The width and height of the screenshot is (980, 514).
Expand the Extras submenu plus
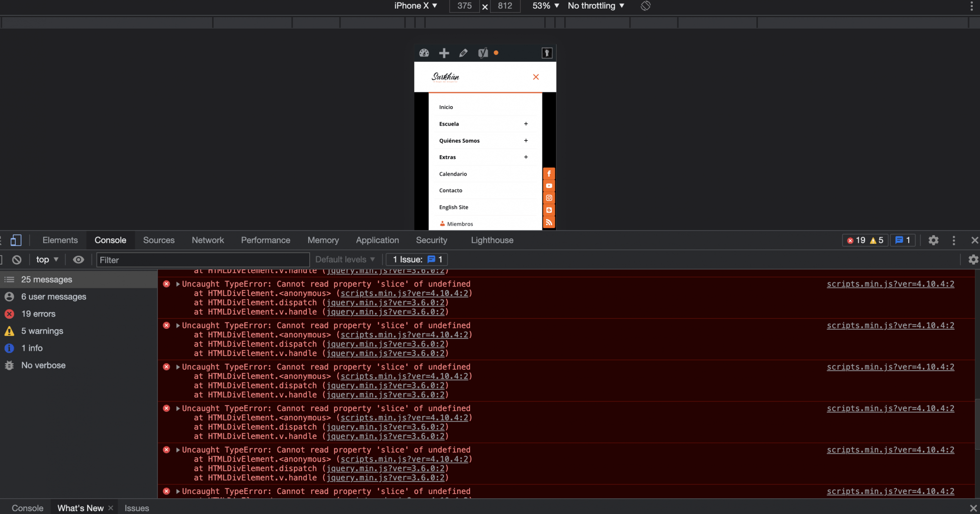(x=526, y=157)
